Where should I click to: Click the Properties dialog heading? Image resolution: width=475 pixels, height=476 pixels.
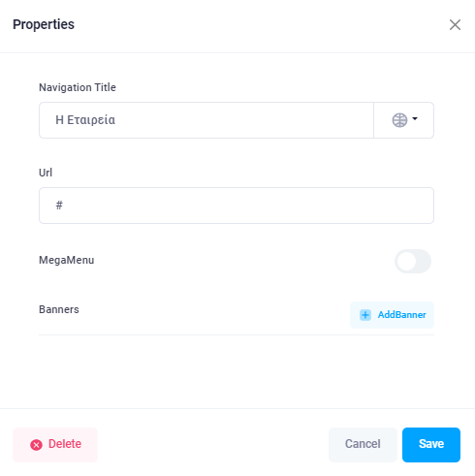44,24
